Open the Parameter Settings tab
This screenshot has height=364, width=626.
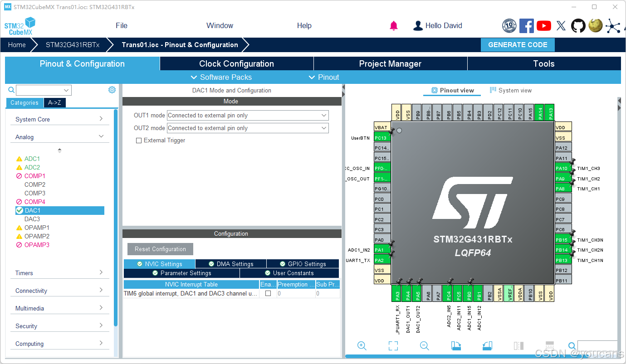pos(181,273)
